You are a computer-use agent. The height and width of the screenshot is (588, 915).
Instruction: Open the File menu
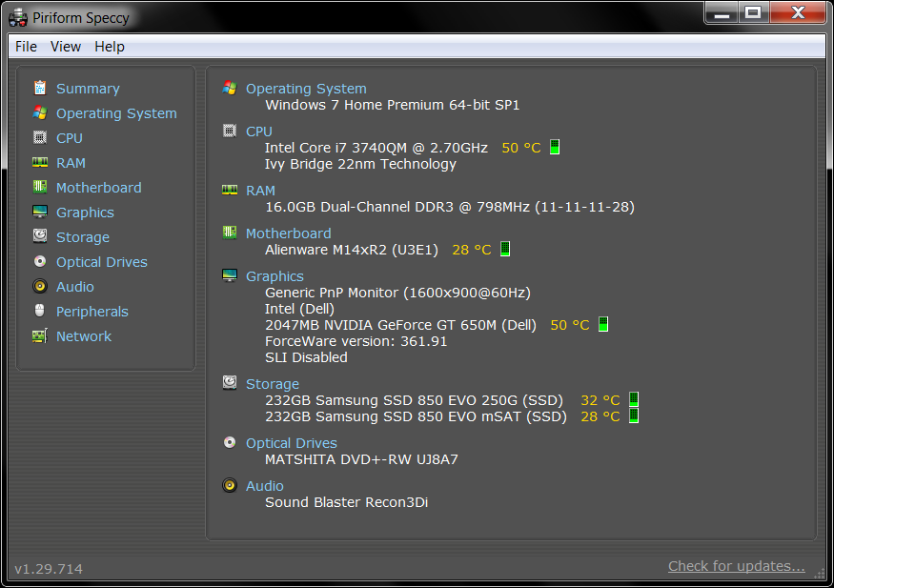pos(26,47)
